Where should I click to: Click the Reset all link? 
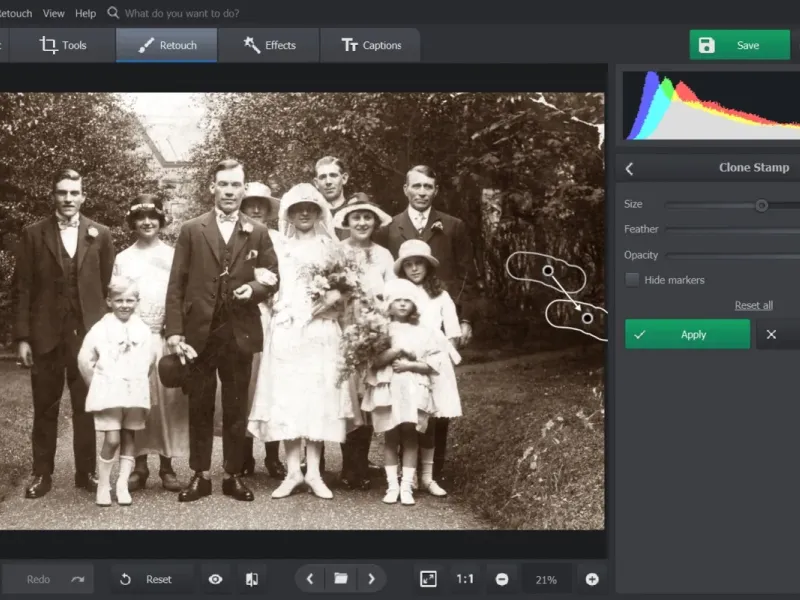tap(753, 305)
